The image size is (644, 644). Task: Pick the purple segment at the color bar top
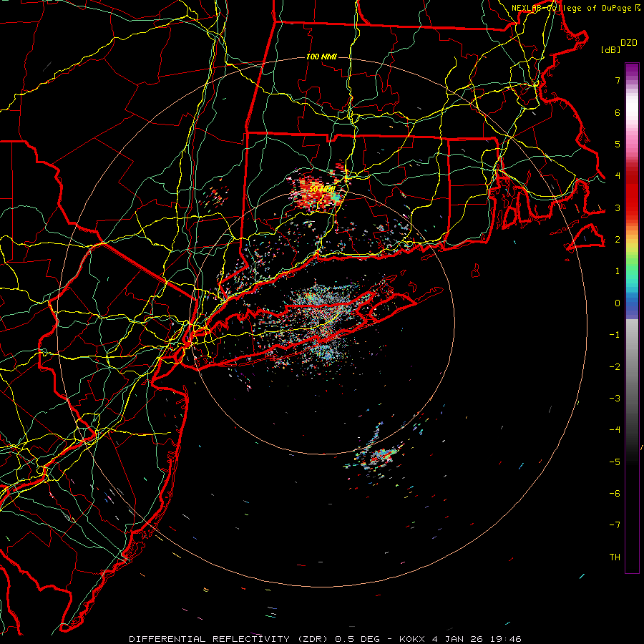point(632,70)
